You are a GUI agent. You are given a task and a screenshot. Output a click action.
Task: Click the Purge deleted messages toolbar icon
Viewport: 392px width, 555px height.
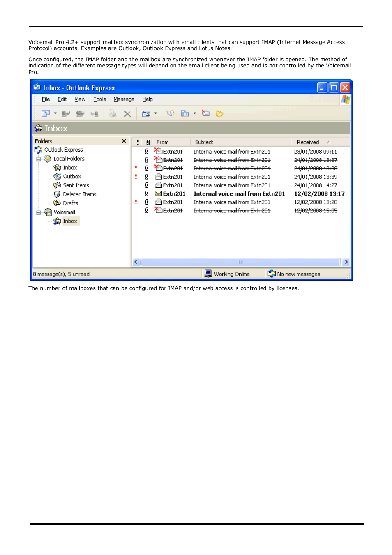pos(206,113)
